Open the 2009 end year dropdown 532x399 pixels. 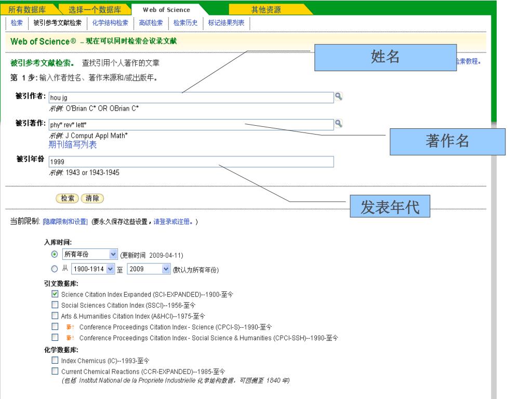(149, 269)
